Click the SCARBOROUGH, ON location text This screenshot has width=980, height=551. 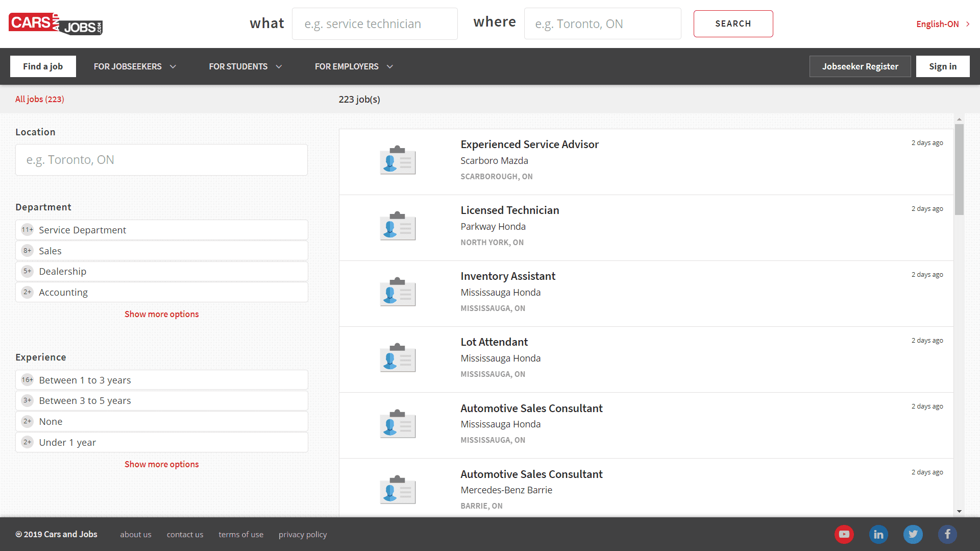(x=497, y=177)
